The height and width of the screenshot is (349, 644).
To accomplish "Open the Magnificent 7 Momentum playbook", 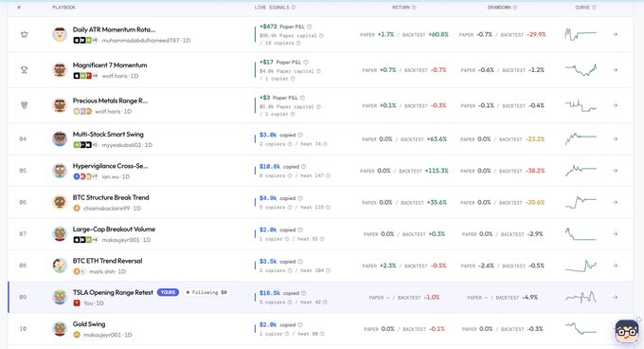I will [110, 64].
